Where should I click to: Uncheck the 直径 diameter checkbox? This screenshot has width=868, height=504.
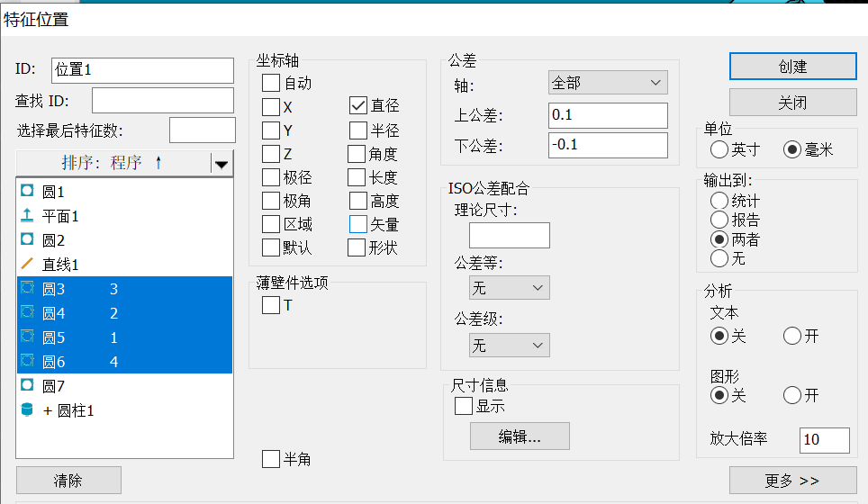(357, 106)
